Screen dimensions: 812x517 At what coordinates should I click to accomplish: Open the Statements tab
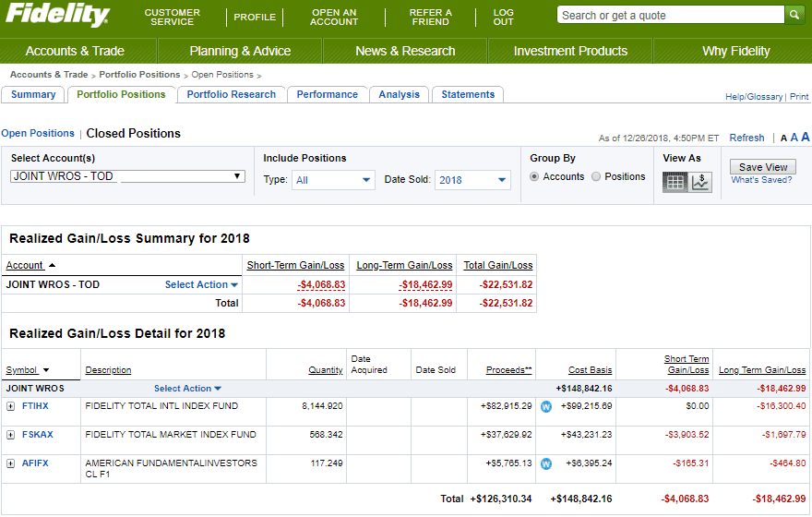(x=468, y=94)
